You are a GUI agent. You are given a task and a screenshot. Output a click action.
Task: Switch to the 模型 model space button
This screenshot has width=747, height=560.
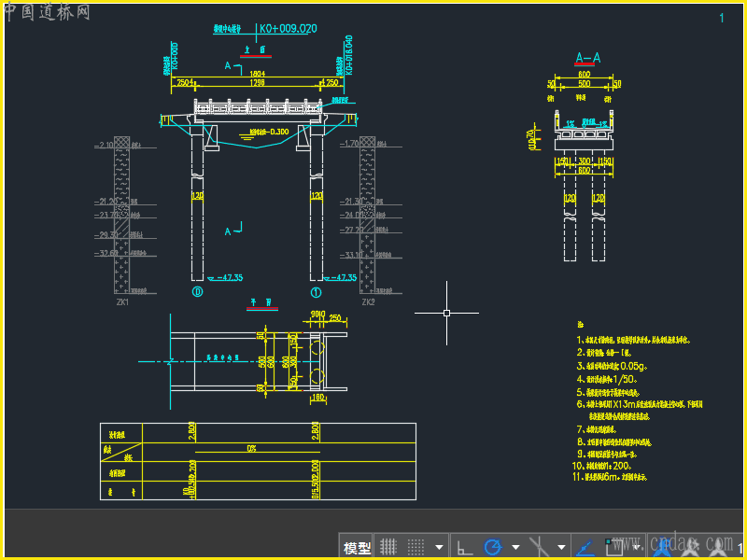pyautogui.click(x=357, y=548)
